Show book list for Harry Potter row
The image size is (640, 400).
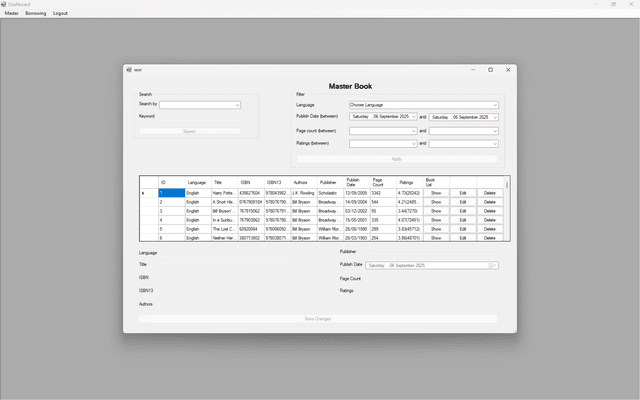[436, 193]
